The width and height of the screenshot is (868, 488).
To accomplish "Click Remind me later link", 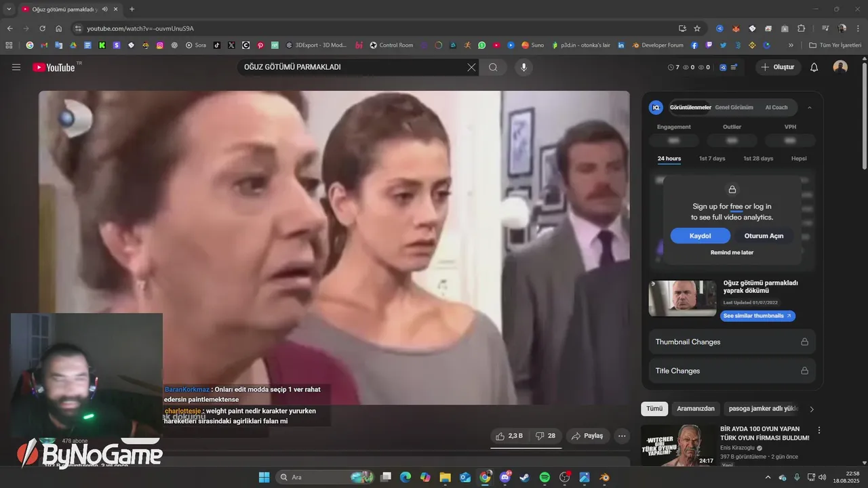I will (732, 252).
